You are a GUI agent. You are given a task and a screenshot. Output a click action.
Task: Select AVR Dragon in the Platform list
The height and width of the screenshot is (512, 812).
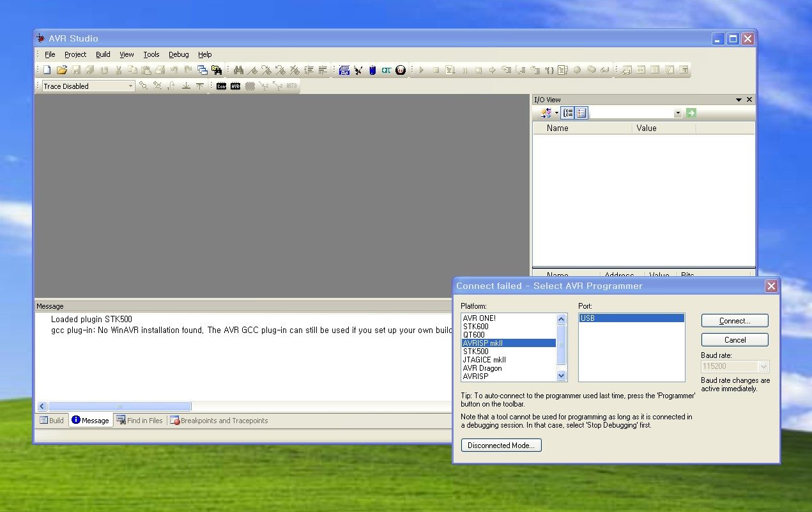[509, 368]
